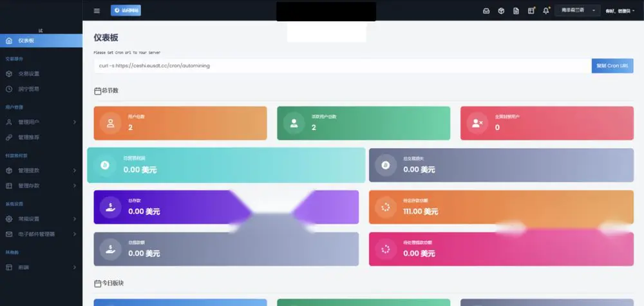The height and width of the screenshot is (306, 644).
Task: Click the calendar icon beside 总节数
Action: [x=98, y=91]
